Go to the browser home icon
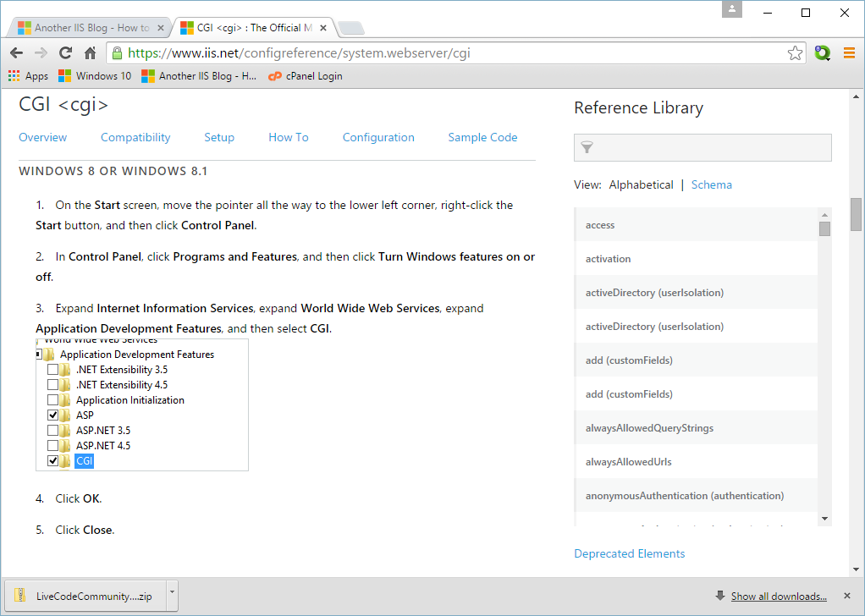This screenshot has height=616, width=865. tap(90, 53)
